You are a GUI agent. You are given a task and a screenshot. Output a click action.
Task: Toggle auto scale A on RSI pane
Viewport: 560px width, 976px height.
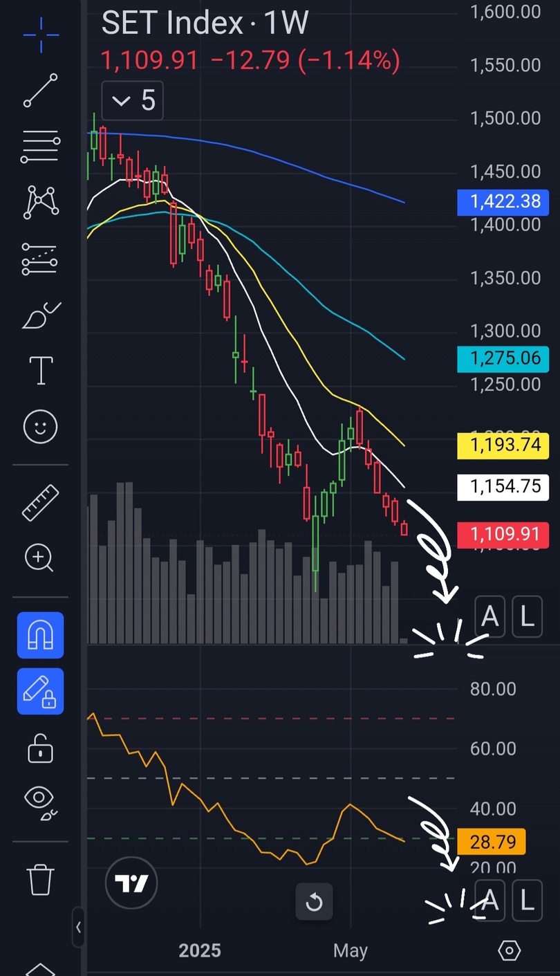click(489, 901)
